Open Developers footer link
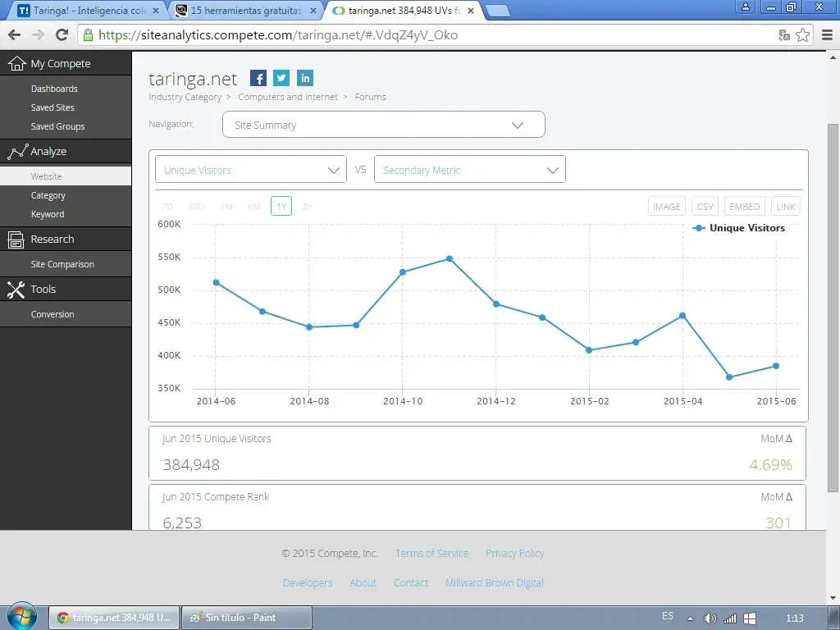The width and height of the screenshot is (840, 630). 308,583
